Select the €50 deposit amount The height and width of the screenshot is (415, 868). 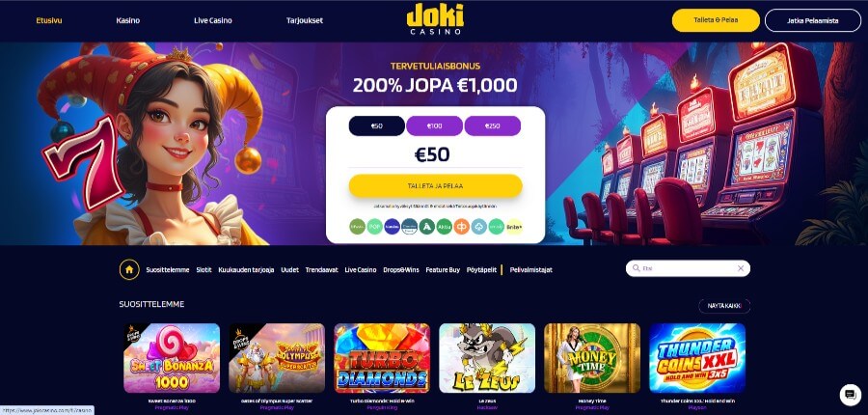pyautogui.click(x=377, y=125)
